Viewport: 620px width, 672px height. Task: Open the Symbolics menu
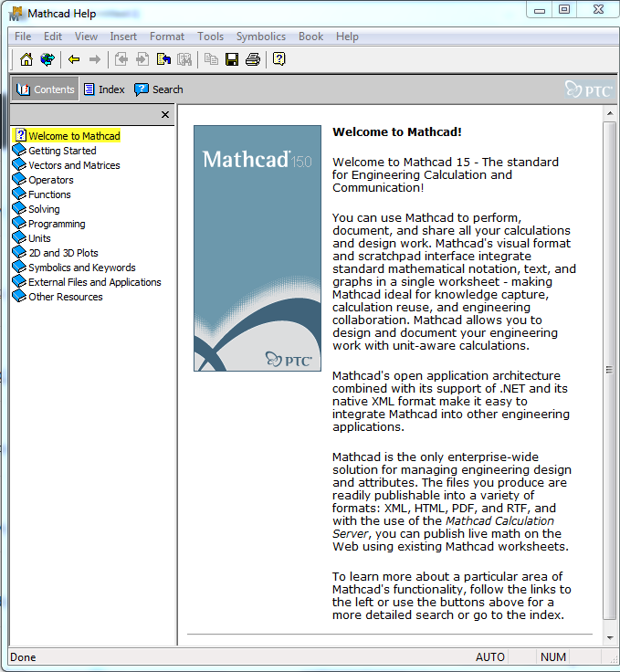[x=260, y=37]
